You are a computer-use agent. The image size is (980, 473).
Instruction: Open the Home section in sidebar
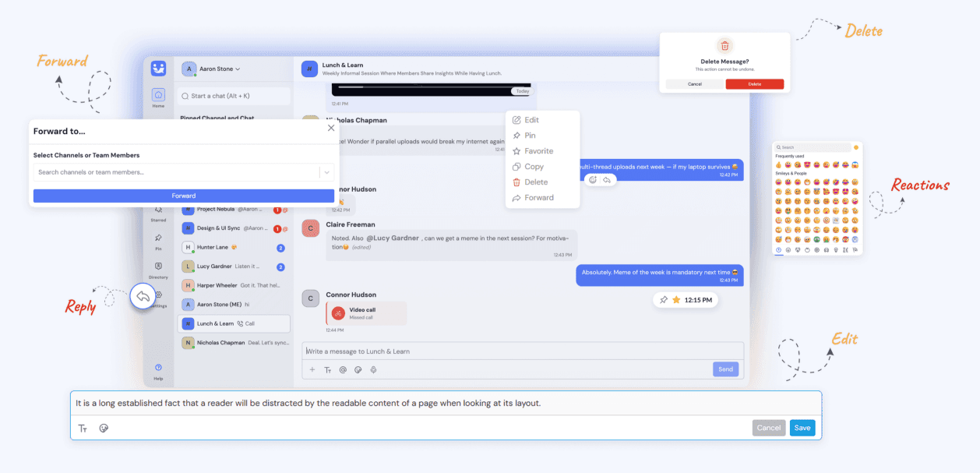(x=158, y=95)
